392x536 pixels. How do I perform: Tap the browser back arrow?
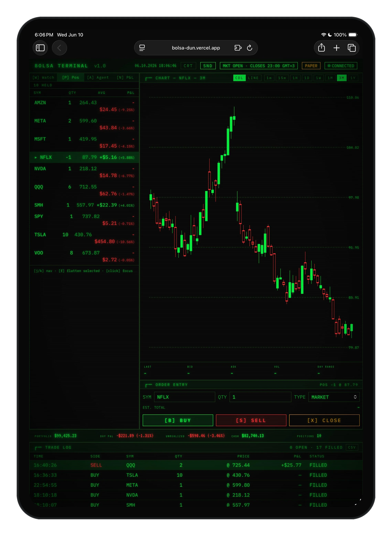59,48
